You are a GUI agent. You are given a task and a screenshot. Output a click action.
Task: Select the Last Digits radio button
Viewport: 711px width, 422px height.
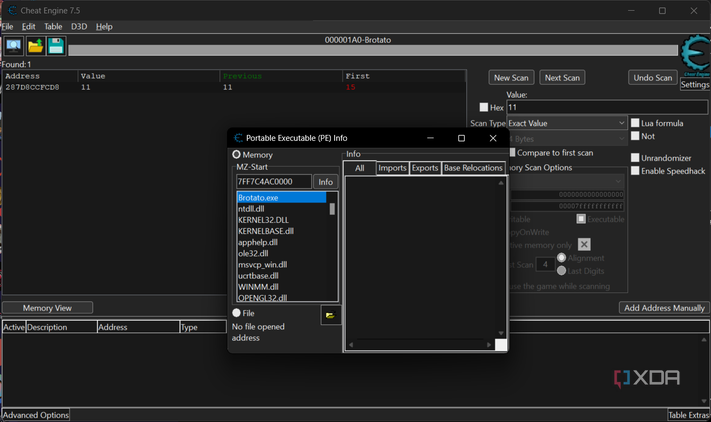coord(561,271)
